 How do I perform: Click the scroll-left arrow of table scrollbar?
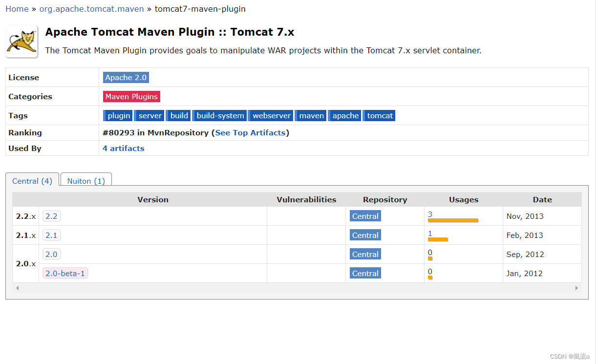coord(18,288)
